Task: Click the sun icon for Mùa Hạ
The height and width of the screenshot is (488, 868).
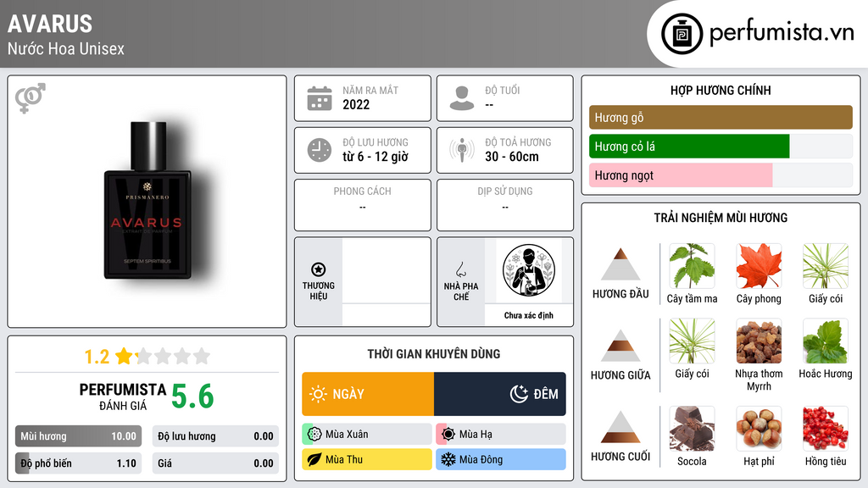Action: point(448,435)
